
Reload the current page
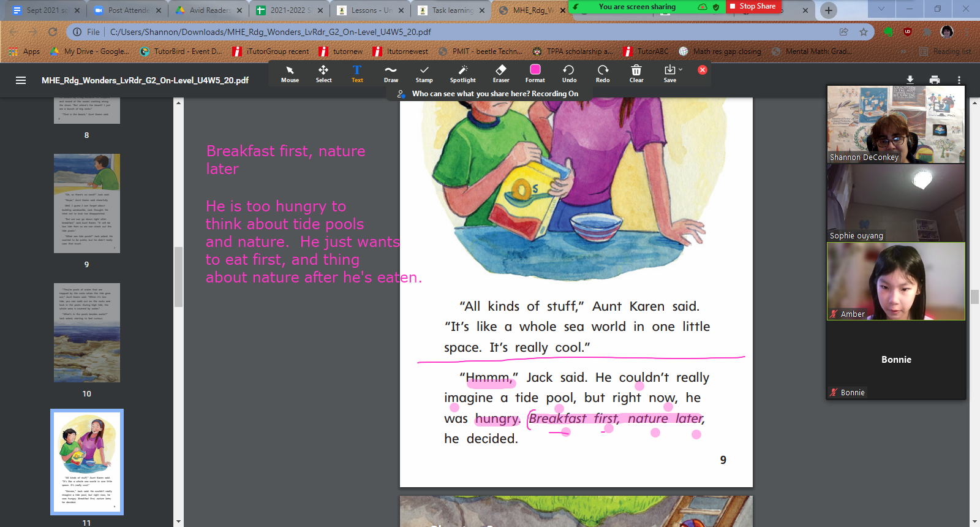click(x=53, y=32)
